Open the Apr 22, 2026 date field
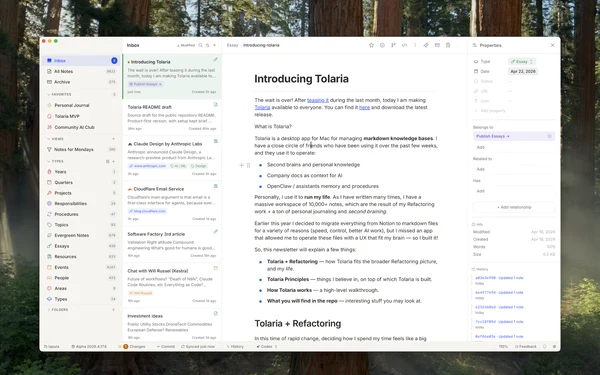This screenshot has width=600, height=375. (523, 71)
